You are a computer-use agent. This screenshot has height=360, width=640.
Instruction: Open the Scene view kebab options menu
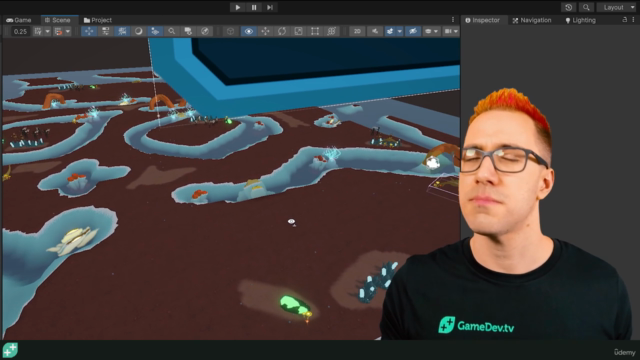[x=453, y=20]
